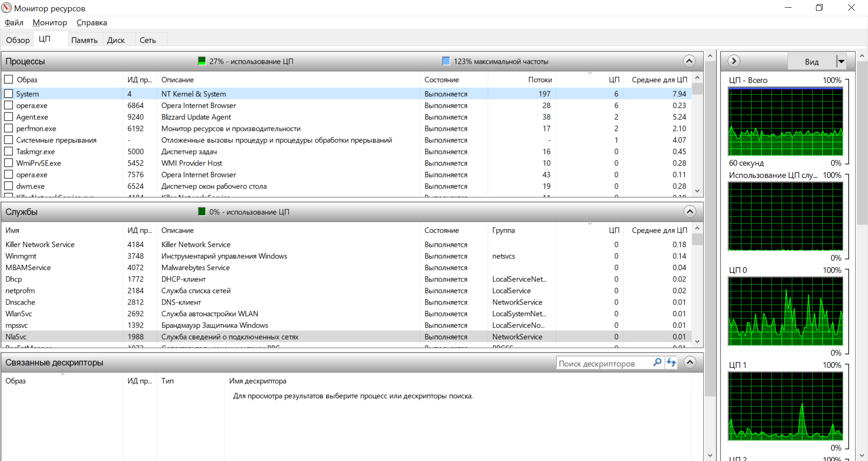
Task: Select the WlanSvc service row
Action: [346, 314]
